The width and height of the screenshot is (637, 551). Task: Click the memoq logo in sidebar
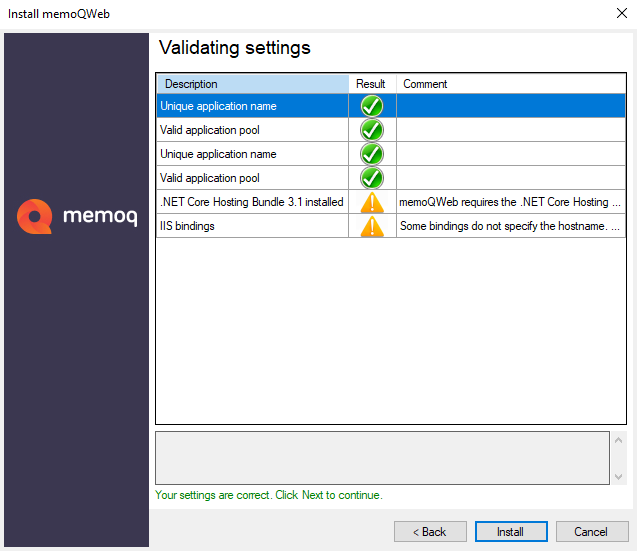(77, 216)
